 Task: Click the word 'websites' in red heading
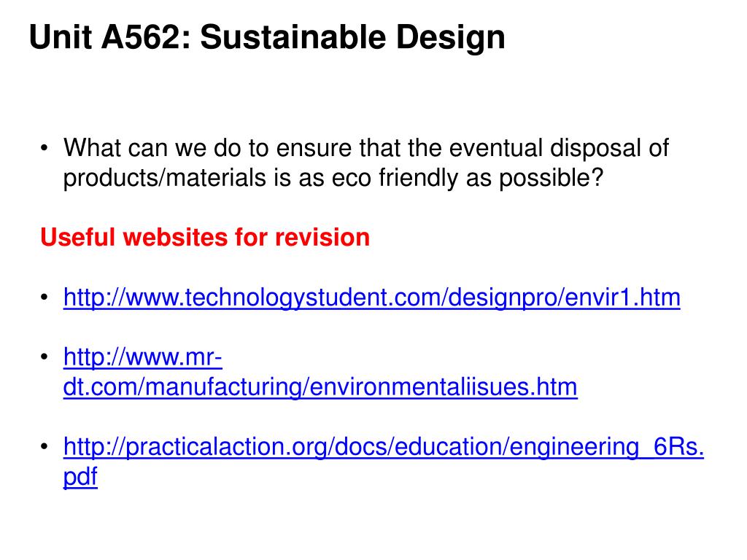[175, 237]
